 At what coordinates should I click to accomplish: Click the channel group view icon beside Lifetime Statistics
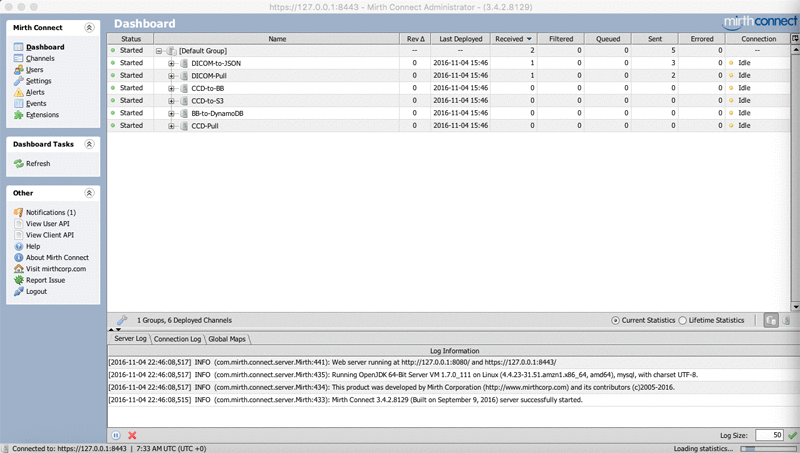[x=771, y=320]
